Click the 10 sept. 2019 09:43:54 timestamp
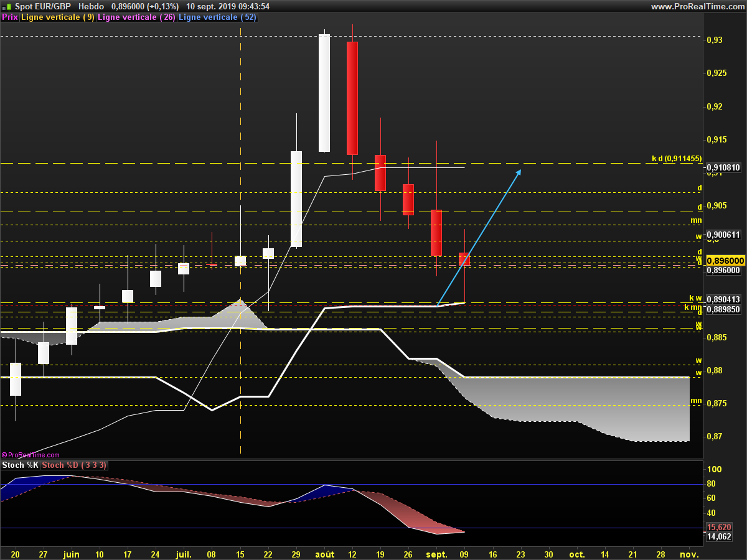Image resolution: width=747 pixels, height=560 pixels. pyautogui.click(x=228, y=6)
